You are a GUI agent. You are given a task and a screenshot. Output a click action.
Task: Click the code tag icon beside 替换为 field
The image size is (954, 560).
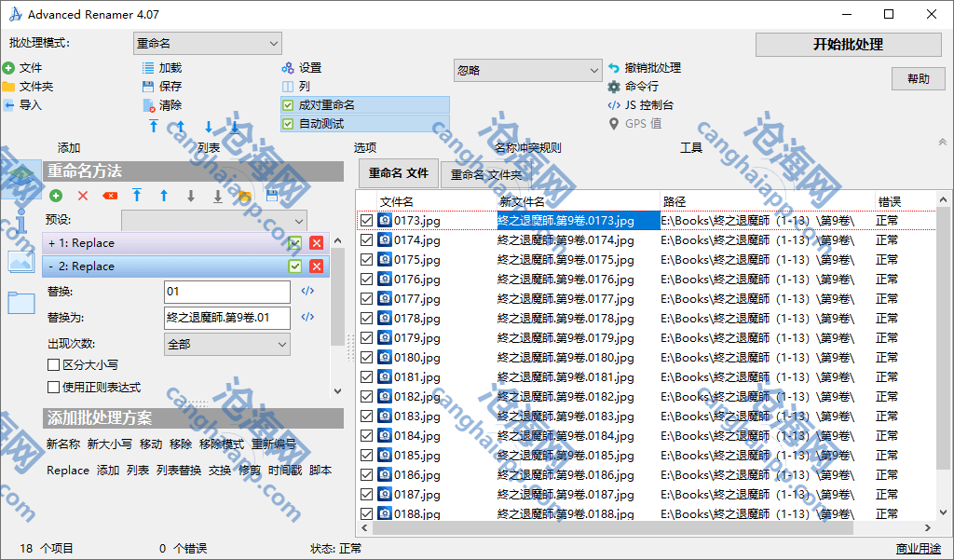(x=307, y=319)
